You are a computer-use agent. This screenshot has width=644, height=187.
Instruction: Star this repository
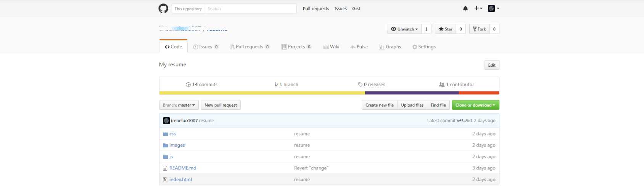tap(445, 29)
